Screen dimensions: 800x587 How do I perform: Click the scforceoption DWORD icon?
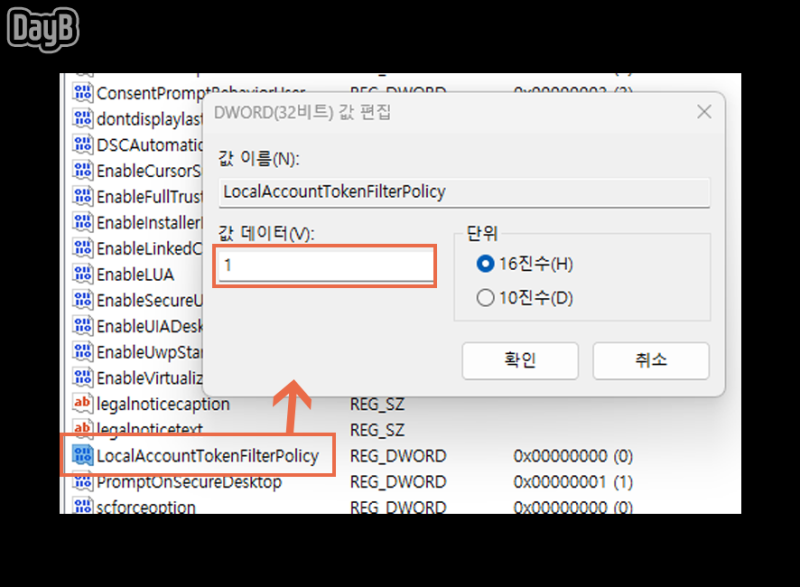tap(83, 506)
